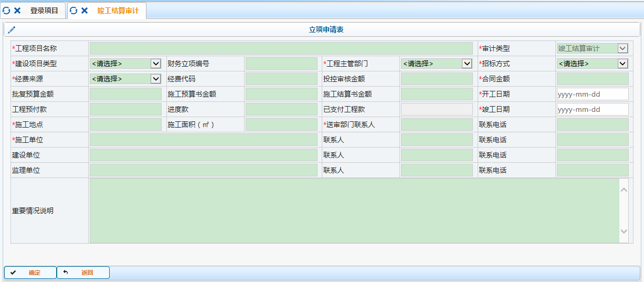Click the pencil edit icon beside 立项申请表
644x282 pixels.
tap(12, 30)
